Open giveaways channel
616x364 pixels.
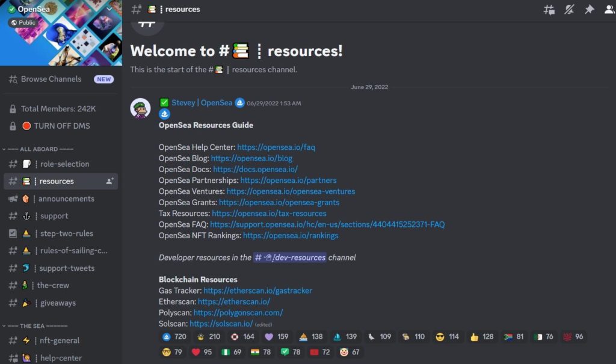click(61, 303)
